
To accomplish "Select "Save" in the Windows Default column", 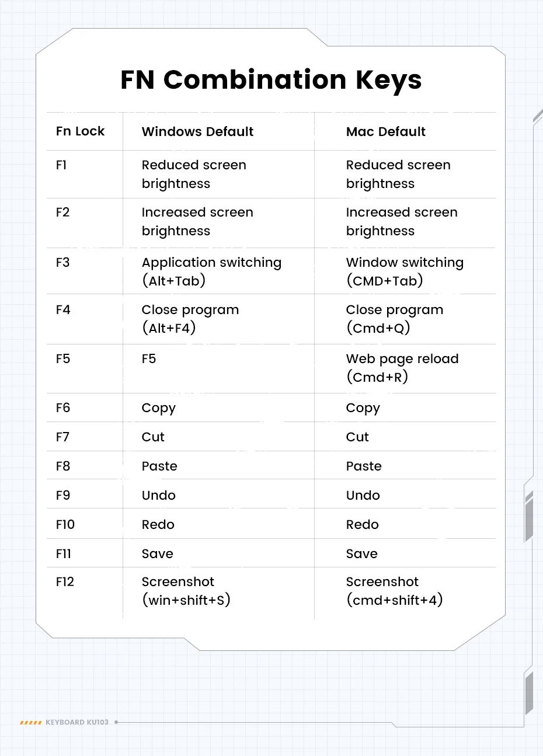I will pos(157,554).
